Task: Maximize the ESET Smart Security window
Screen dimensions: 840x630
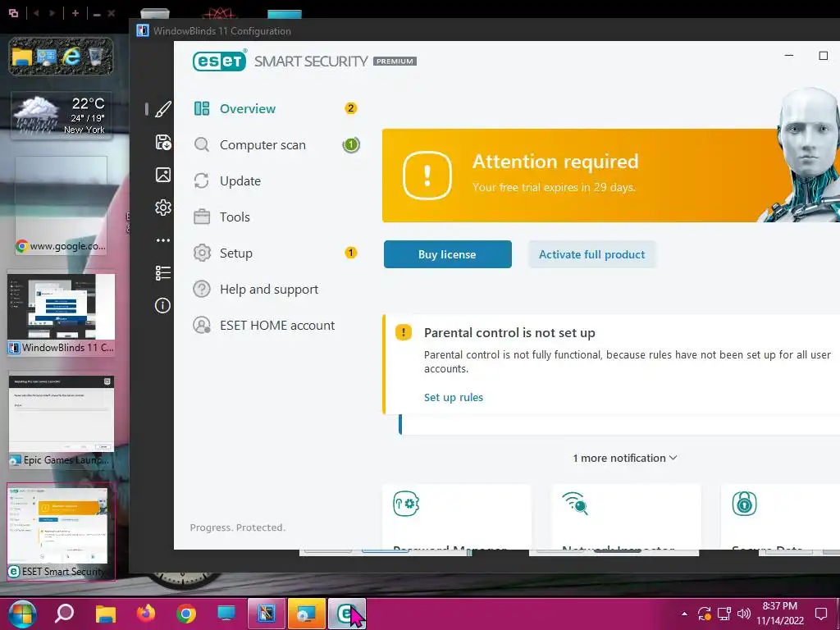Action: [824, 55]
